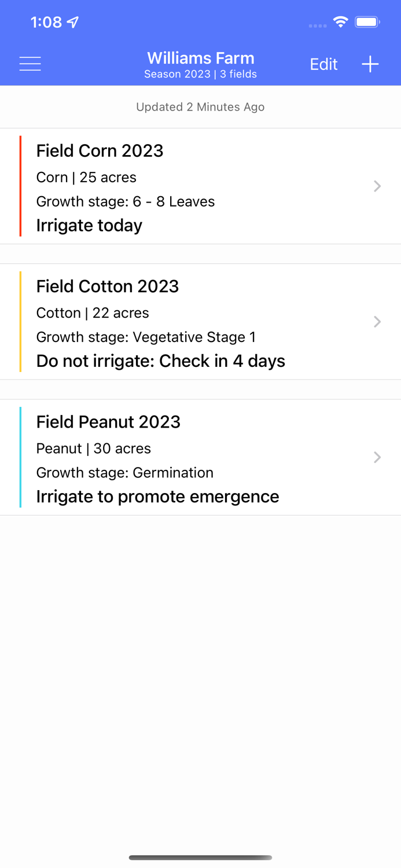The image size is (401, 868).
Task: Open the hamburger navigation menu
Action: 30,64
